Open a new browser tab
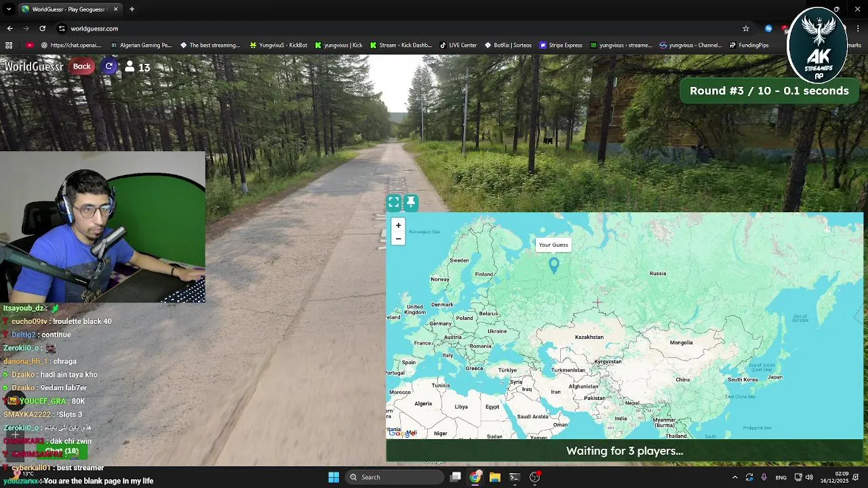Image resolution: width=868 pixels, height=488 pixels. coord(132,9)
